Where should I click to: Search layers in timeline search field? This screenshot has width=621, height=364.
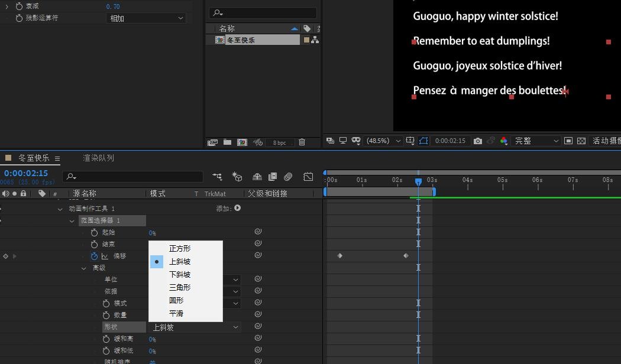[133, 177]
